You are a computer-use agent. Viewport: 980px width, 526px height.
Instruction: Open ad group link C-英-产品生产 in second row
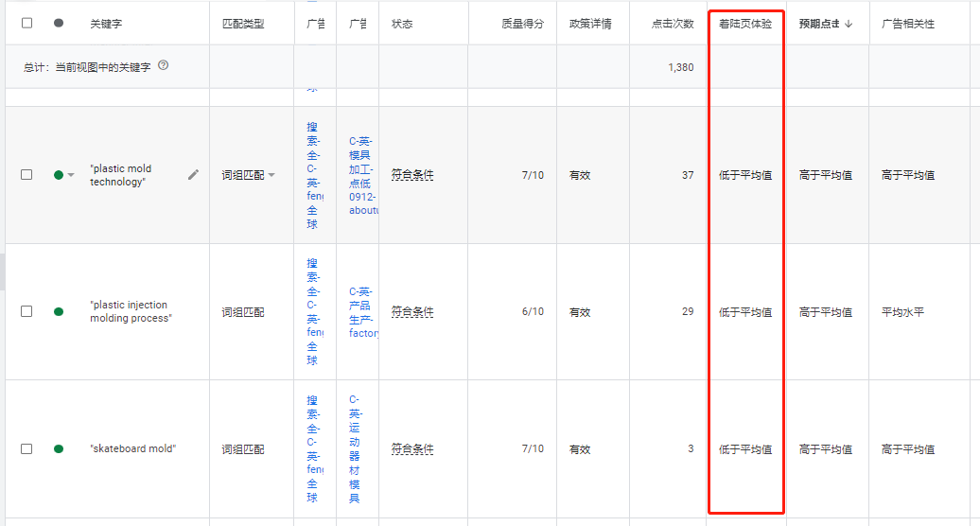(x=361, y=312)
